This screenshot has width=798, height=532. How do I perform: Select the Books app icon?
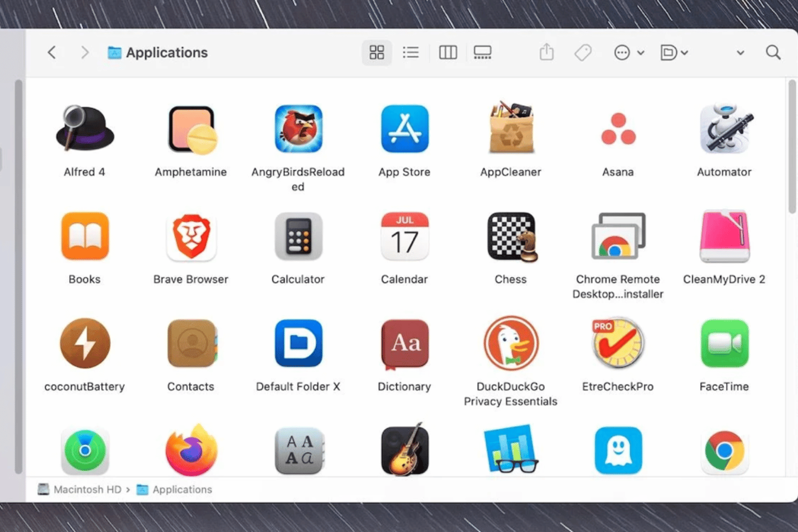click(85, 236)
